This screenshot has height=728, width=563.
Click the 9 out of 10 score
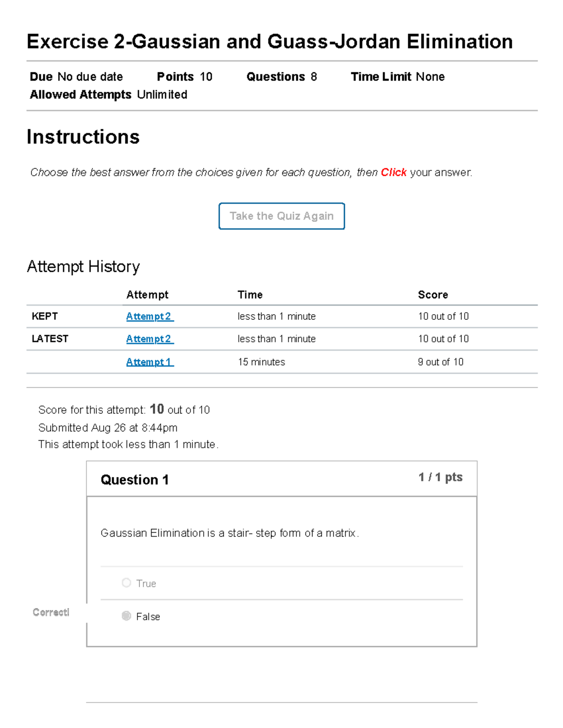click(x=441, y=362)
